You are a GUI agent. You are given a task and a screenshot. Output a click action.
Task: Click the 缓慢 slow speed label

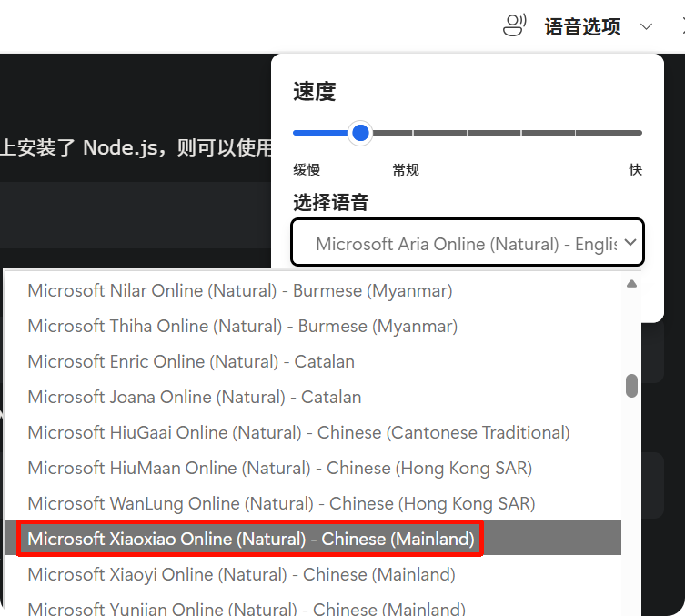307,169
